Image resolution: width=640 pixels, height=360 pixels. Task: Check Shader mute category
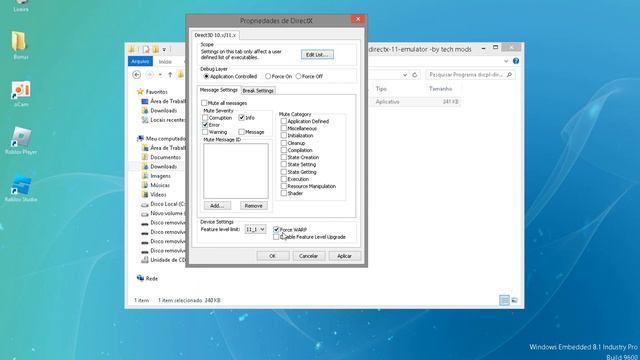(x=284, y=193)
